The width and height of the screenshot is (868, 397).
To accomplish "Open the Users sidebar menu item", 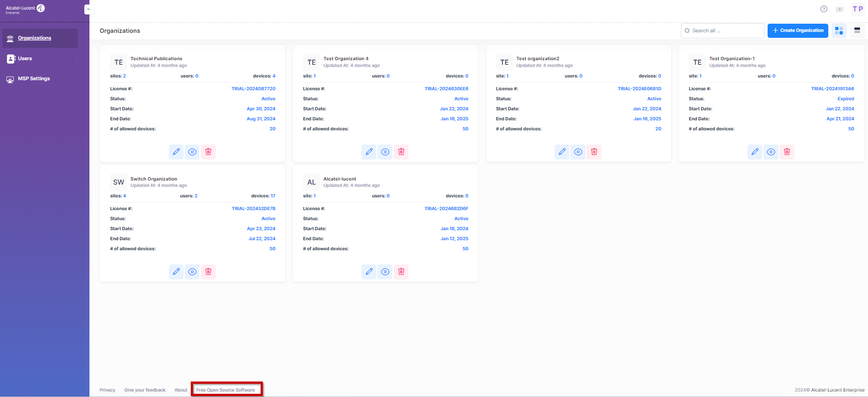I will pos(40,59).
